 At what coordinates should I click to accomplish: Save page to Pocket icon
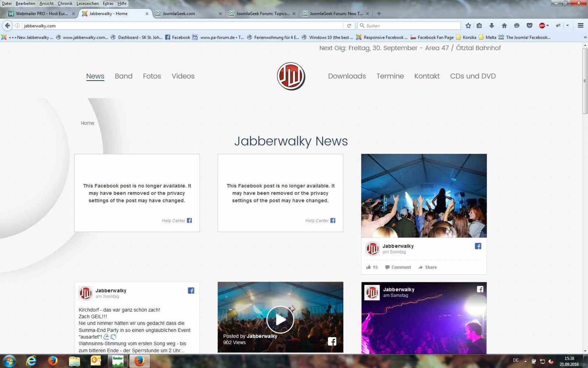point(530,26)
